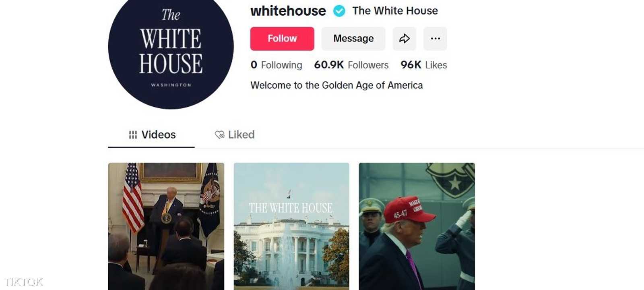
Task: Click the blue verified badge
Action: pyautogui.click(x=339, y=11)
